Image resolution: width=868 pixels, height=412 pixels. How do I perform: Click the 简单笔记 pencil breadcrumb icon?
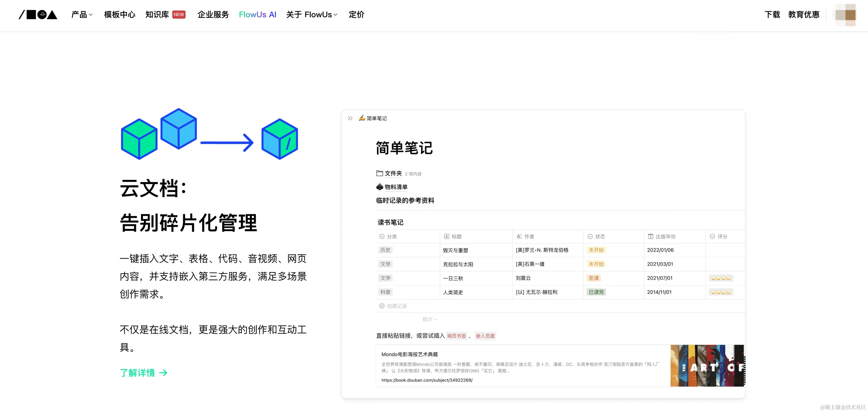(x=362, y=118)
